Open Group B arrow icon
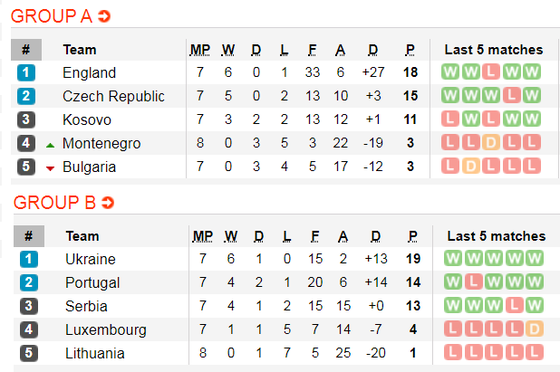The height and width of the screenshot is (372, 560). (108, 203)
